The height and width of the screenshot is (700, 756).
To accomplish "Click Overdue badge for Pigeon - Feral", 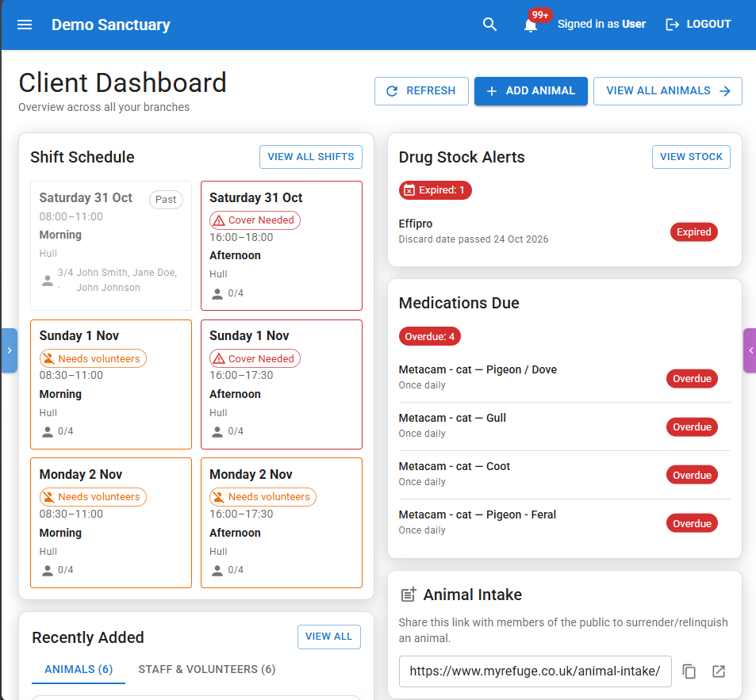I will (692, 523).
